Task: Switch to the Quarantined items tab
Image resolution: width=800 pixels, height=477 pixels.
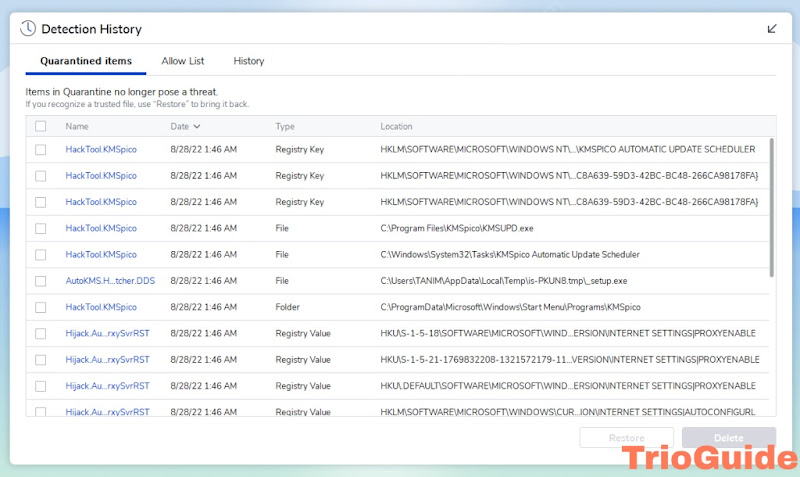Action: coord(86,61)
